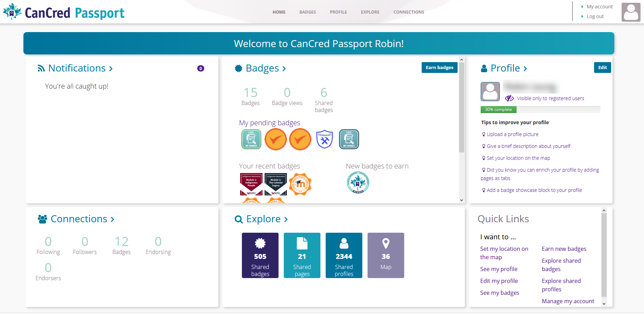Open the first orange checkmark pending badge
The height and width of the screenshot is (314, 644).
(x=276, y=139)
